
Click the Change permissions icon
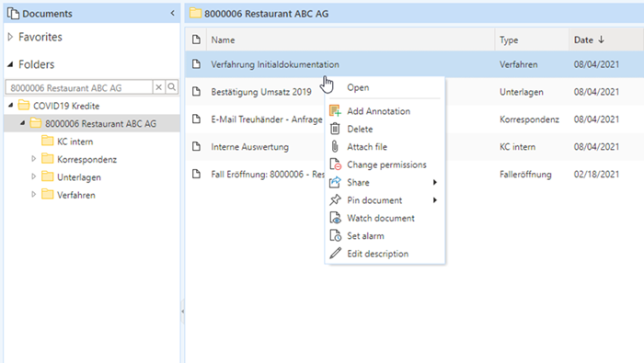(x=335, y=164)
